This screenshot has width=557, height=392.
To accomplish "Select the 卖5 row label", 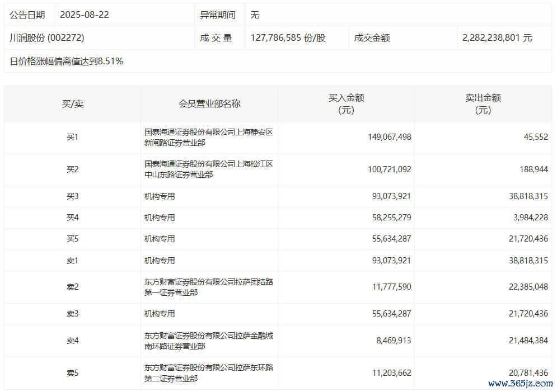I will (x=72, y=373).
